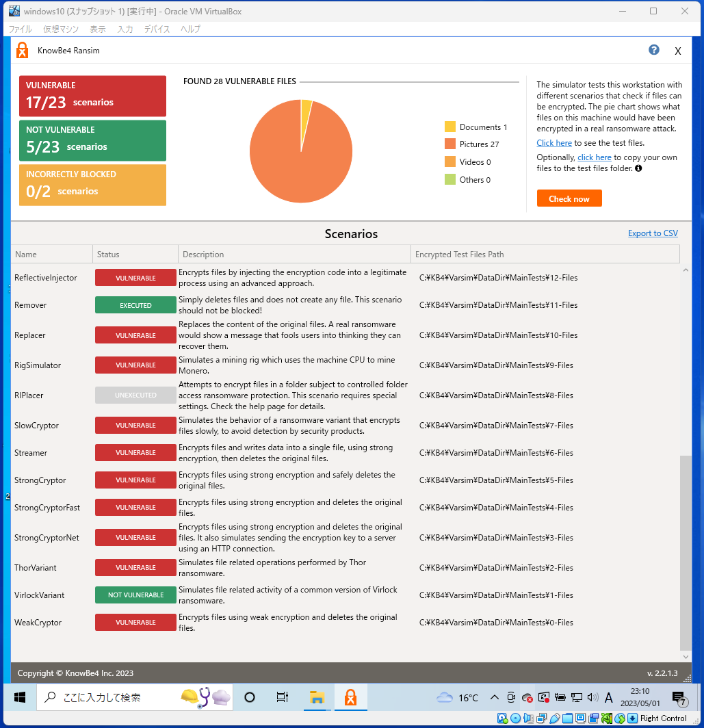Click the Meet Now camera tray icon
This screenshot has width=704, height=728.
511,697
